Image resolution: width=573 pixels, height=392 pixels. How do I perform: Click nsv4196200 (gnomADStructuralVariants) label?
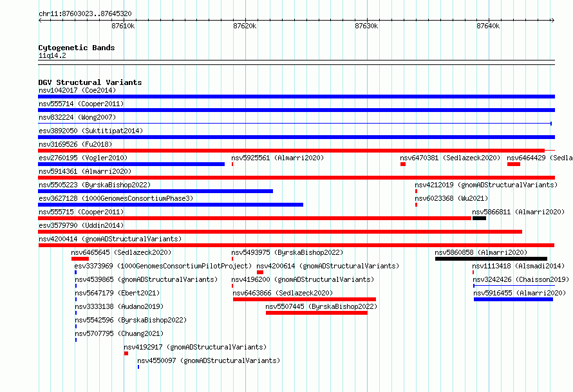pos(303,279)
